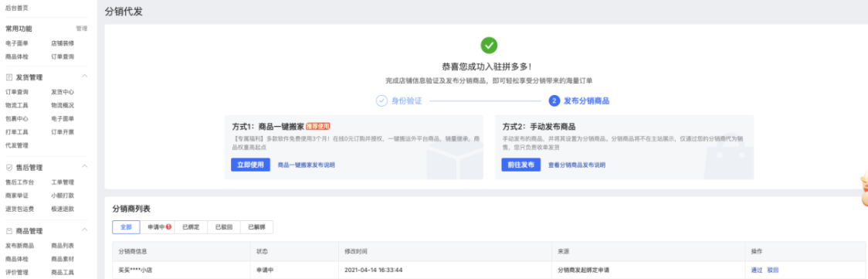Viewport: 868px width, 279px height.
Task: Reject the 买买****小店 request via 驳回
Action: (x=773, y=270)
